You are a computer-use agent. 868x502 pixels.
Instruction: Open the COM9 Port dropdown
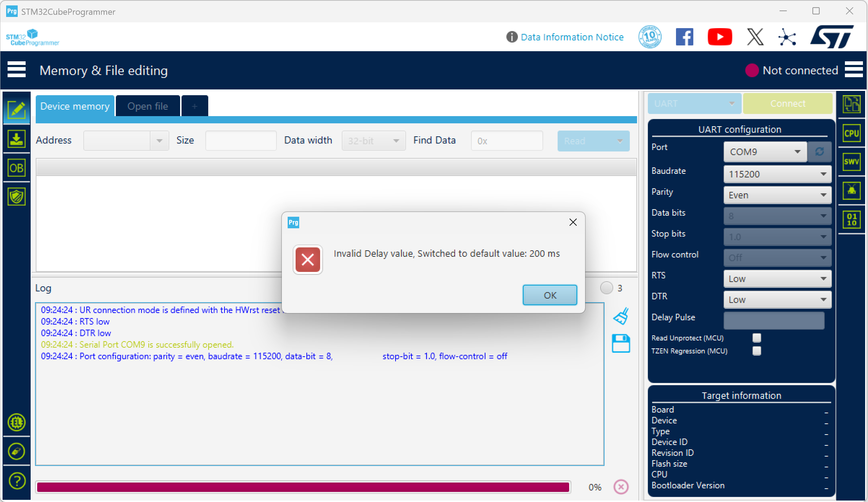[764, 151]
